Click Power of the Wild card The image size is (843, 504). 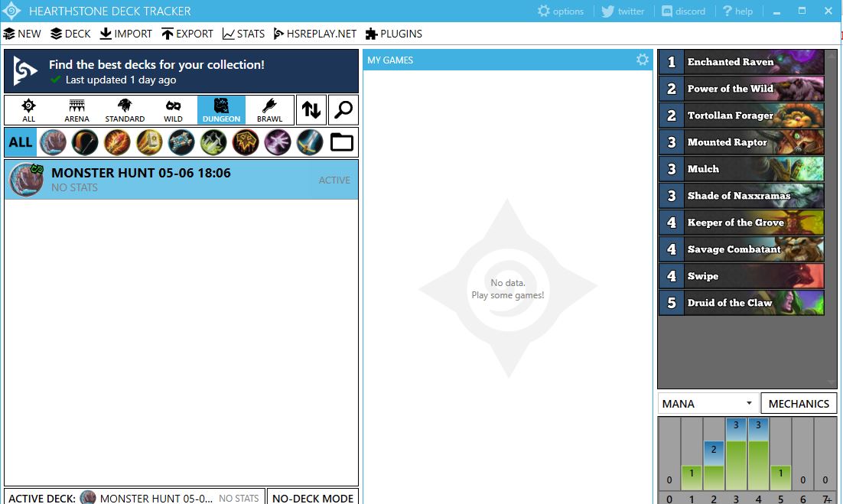[x=741, y=89]
